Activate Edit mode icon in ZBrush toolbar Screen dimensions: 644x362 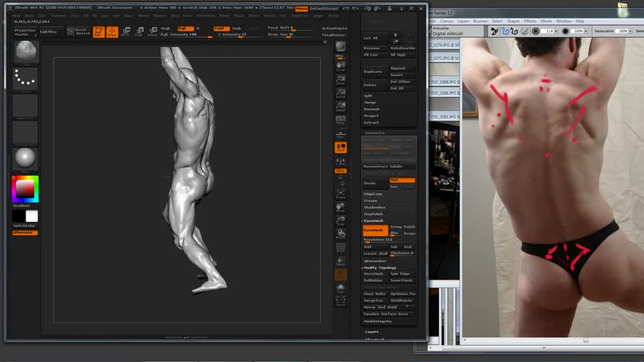(99, 31)
